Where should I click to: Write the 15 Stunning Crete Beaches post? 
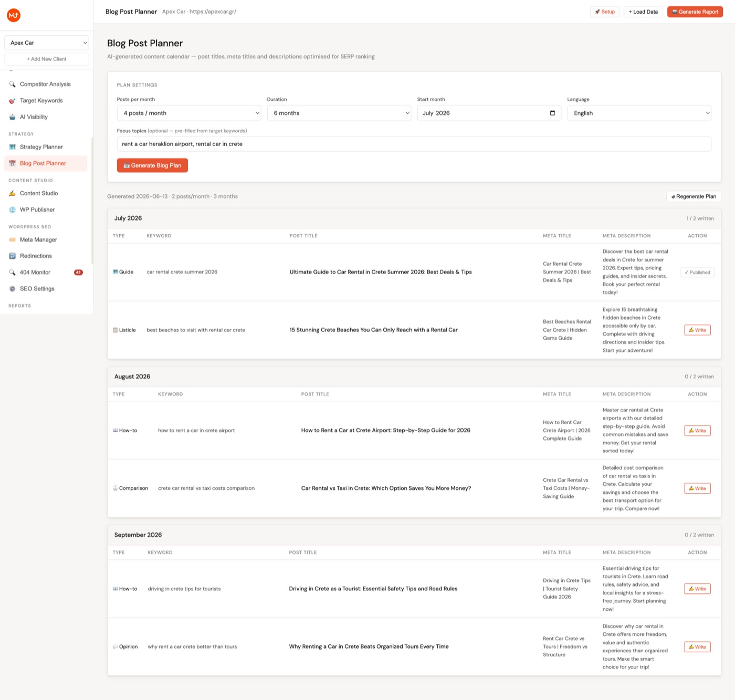(697, 330)
